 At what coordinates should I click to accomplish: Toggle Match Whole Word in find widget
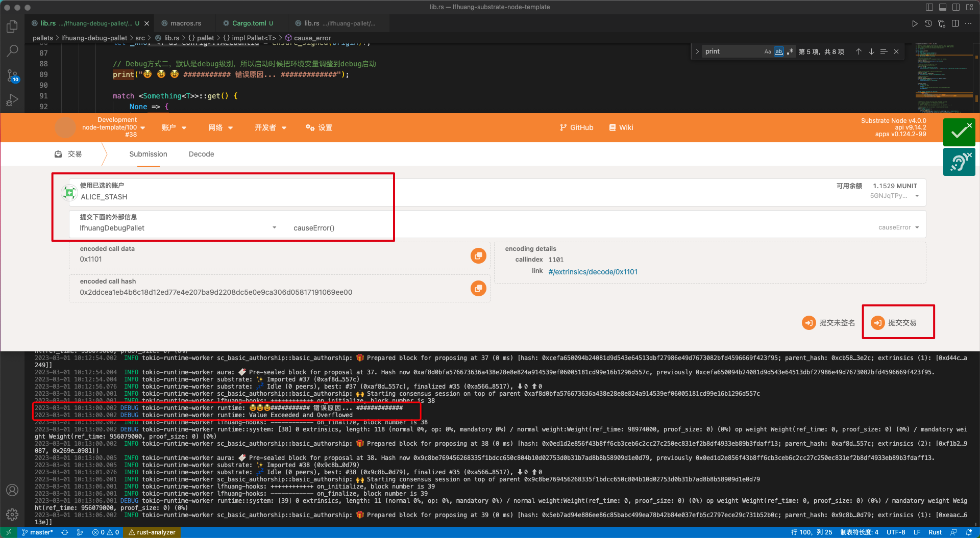pos(778,52)
